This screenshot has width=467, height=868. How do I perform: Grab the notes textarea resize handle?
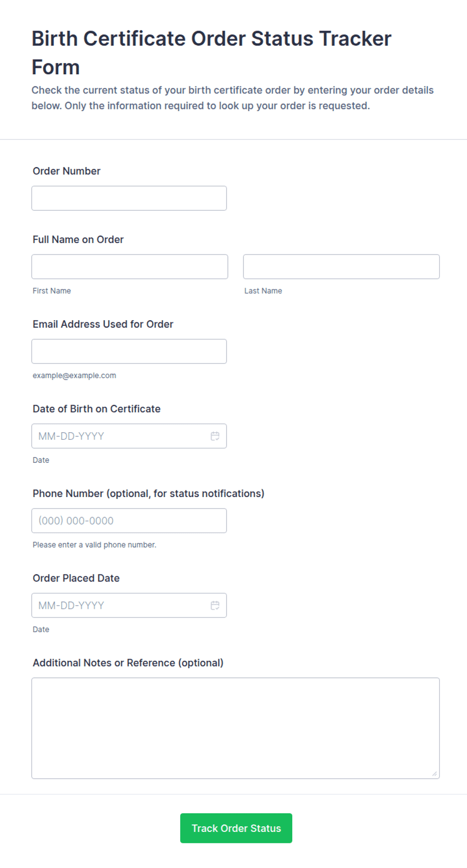click(434, 774)
